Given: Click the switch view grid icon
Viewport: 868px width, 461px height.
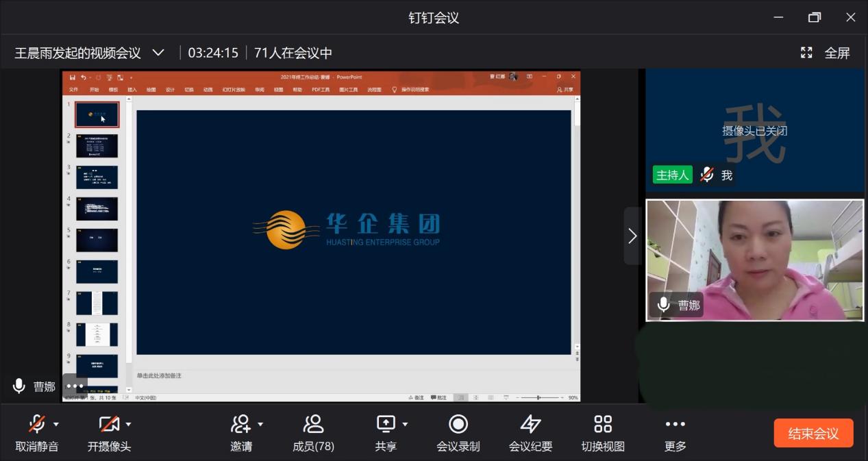Looking at the screenshot, I should coord(603,425).
